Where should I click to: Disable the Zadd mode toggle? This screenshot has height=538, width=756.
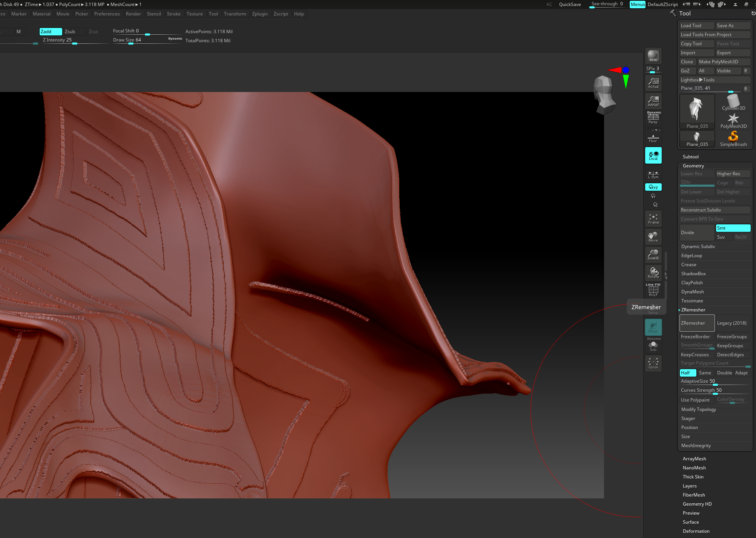pyautogui.click(x=51, y=32)
